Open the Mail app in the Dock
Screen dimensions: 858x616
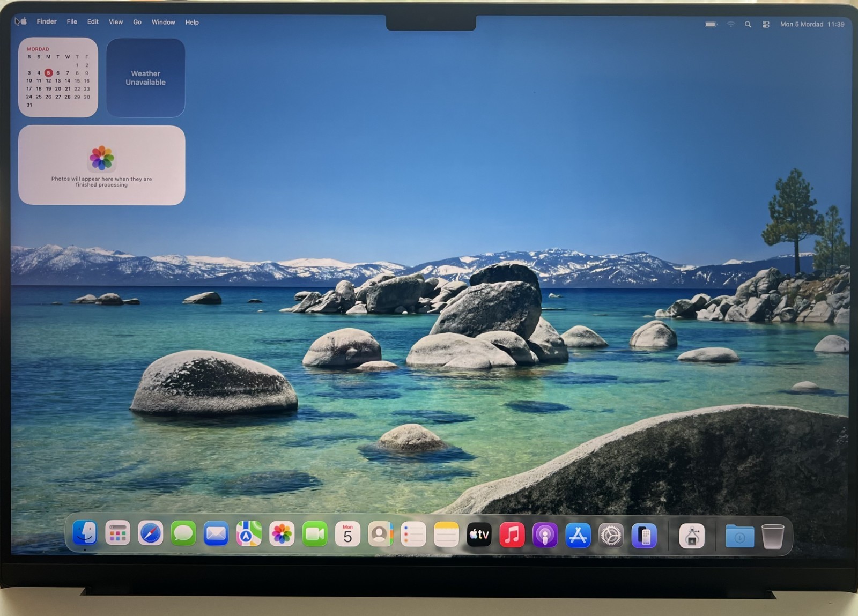[216, 534]
